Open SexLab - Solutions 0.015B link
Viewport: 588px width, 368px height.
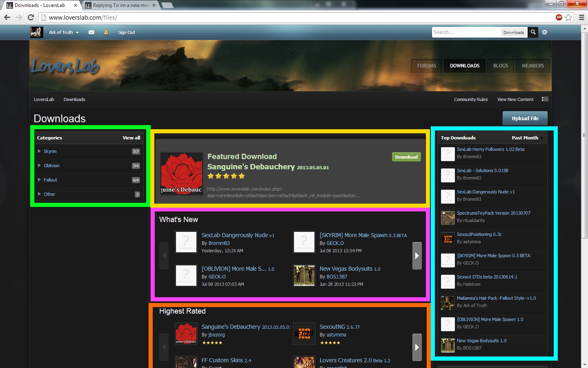[482, 171]
